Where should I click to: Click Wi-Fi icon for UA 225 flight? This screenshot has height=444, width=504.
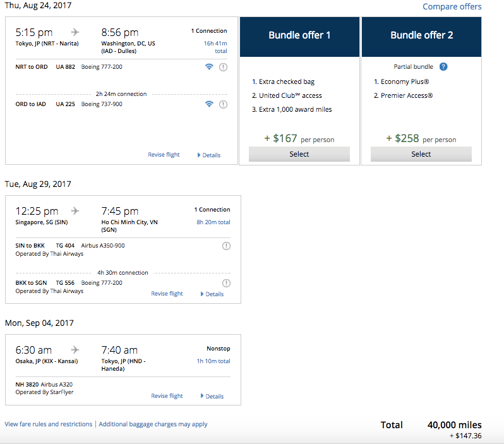pos(209,104)
